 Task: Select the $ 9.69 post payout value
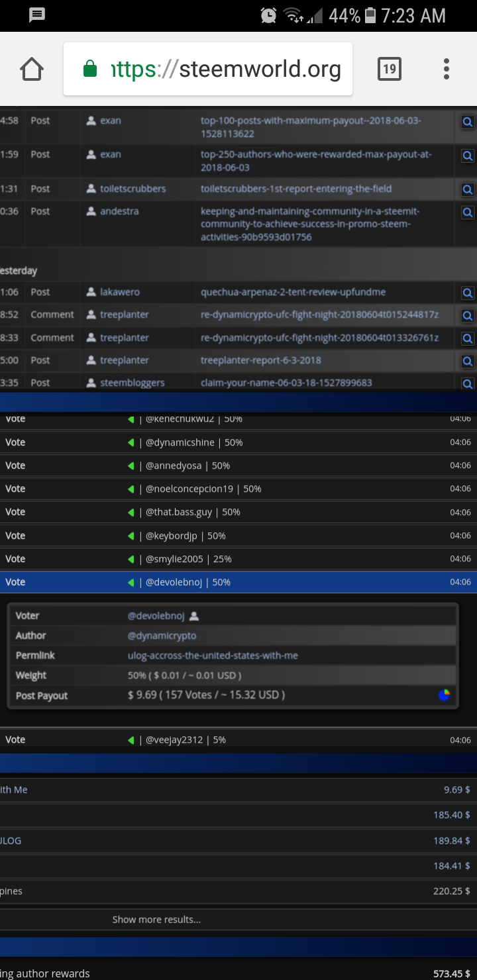(x=206, y=695)
